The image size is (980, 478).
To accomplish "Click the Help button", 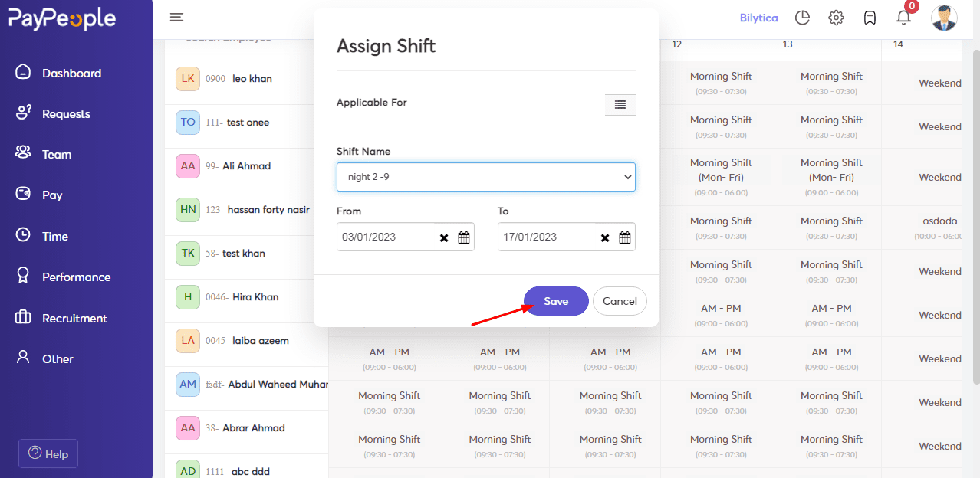I will [48, 453].
